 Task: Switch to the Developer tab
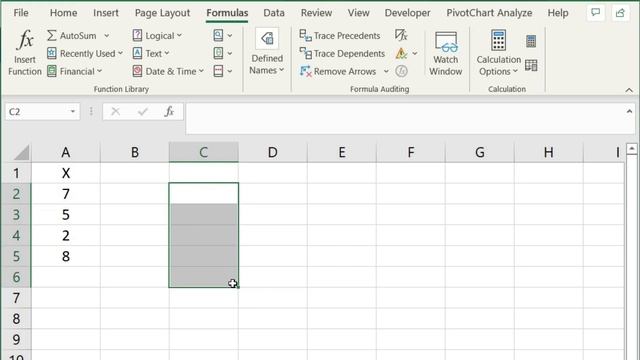click(x=407, y=13)
